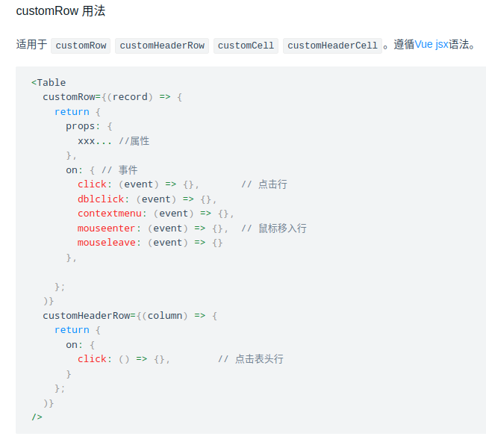This screenshot has height=448, width=486.
Task: Click the "customRow 用法" heading
Action: (60, 12)
